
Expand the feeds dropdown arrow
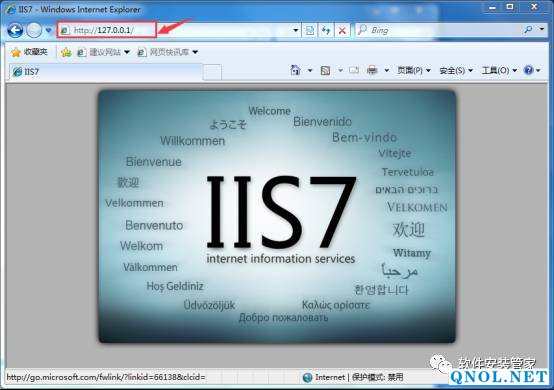click(x=340, y=71)
